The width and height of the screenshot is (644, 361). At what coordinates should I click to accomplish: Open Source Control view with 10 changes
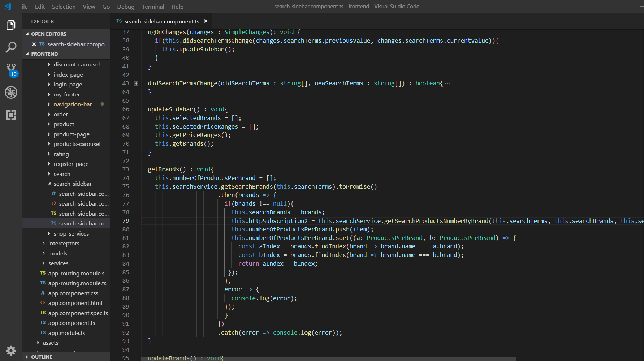click(11, 70)
